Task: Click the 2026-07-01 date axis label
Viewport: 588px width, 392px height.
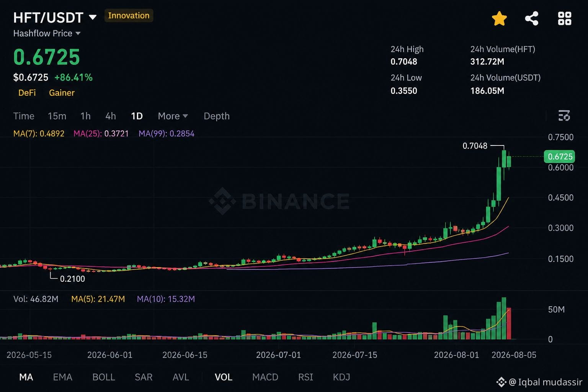Action: click(x=278, y=355)
